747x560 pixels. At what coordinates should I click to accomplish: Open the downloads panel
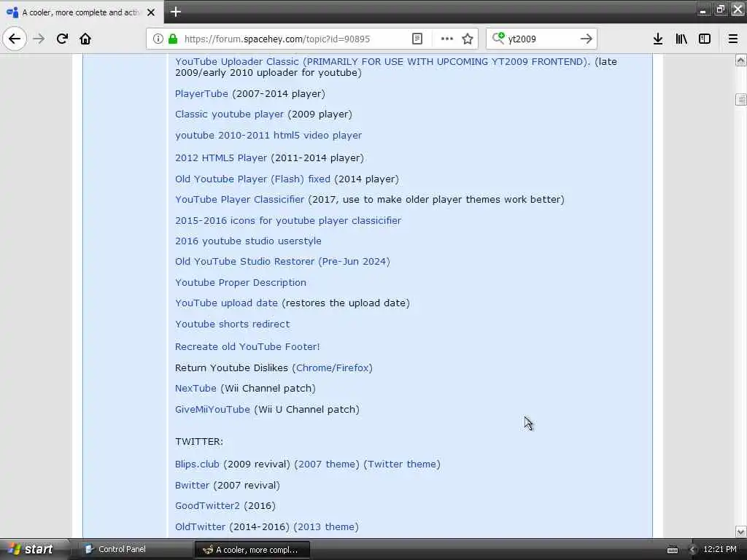click(x=658, y=39)
